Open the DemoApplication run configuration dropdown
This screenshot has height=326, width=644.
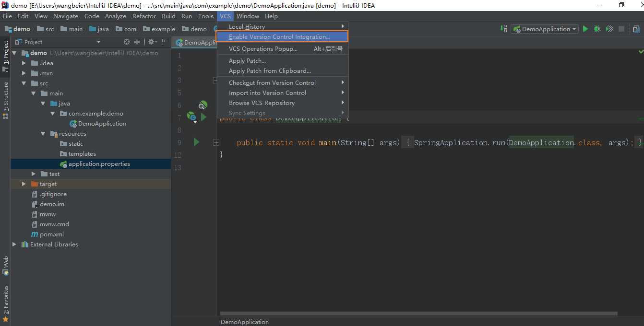pyautogui.click(x=545, y=29)
